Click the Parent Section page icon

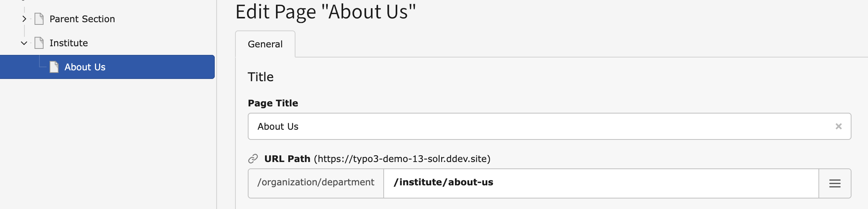pyautogui.click(x=39, y=19)
